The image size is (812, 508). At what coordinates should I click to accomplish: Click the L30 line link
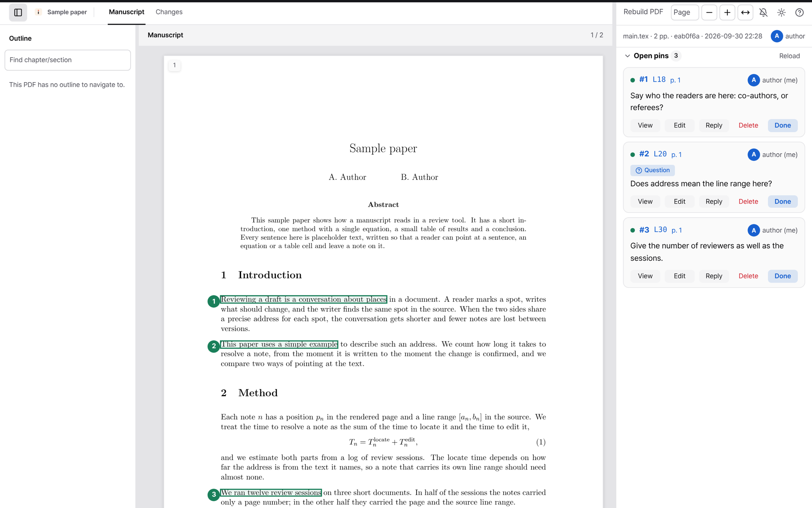click(660, 230)
